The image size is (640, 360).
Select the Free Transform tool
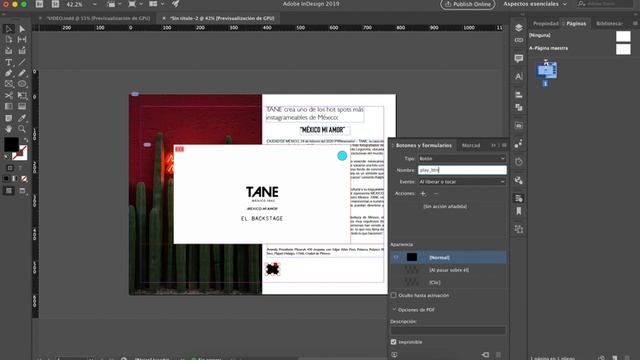click(22, 96)
